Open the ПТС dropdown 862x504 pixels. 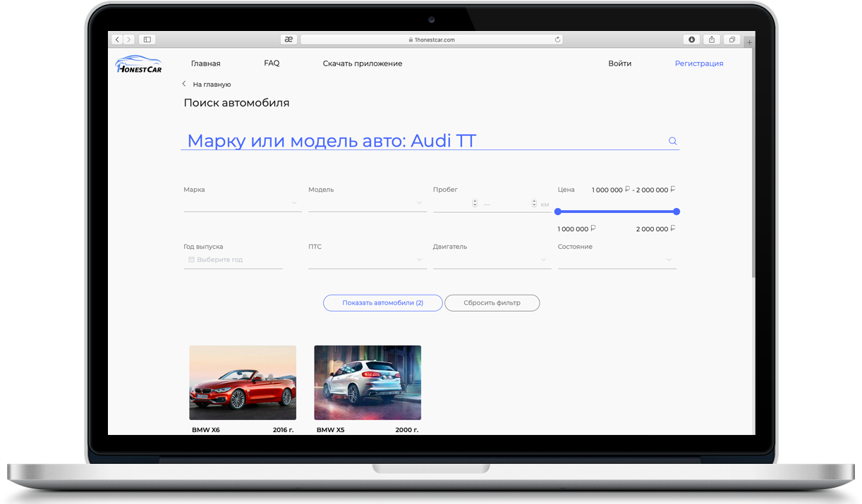(367, 259)
